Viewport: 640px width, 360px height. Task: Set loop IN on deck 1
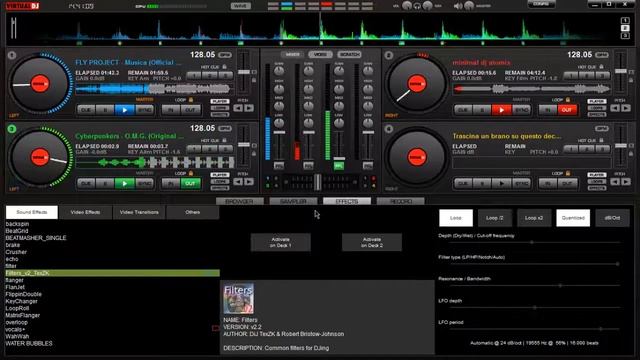coord(171,110)
